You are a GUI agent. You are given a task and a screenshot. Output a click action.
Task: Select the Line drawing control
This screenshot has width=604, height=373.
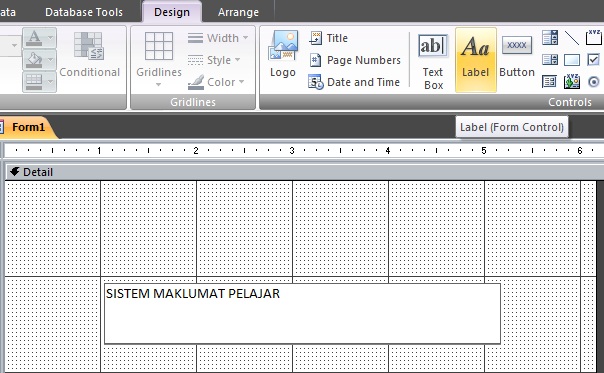tap(572, 38)
